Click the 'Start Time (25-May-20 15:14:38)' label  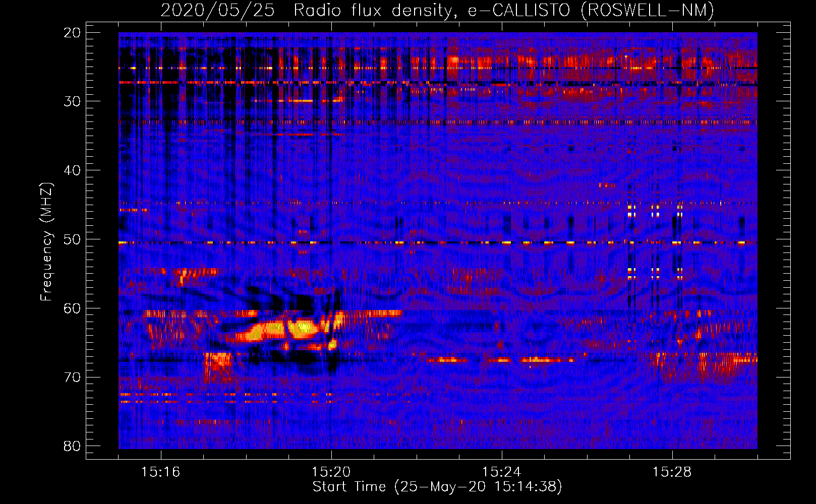[x=437, y=487]
